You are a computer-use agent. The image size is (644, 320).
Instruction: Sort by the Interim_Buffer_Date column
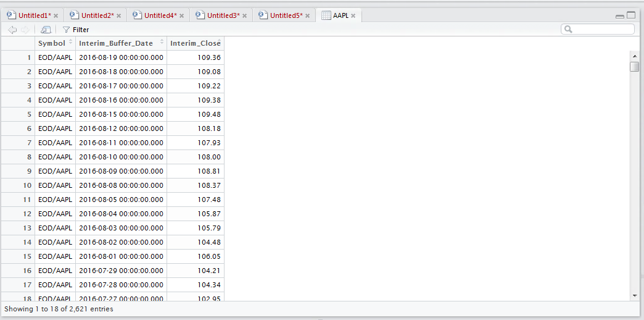click(121, 43)
